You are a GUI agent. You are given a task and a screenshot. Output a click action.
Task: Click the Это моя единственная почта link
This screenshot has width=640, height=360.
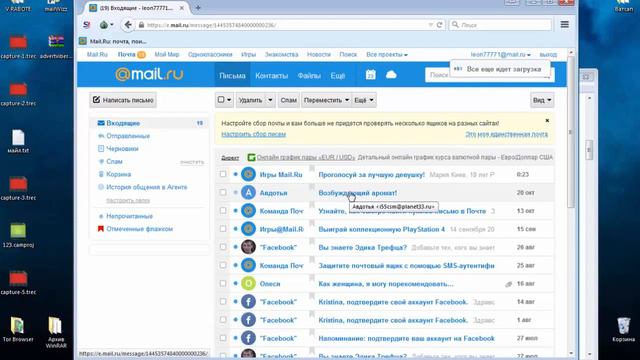point(507,134)
